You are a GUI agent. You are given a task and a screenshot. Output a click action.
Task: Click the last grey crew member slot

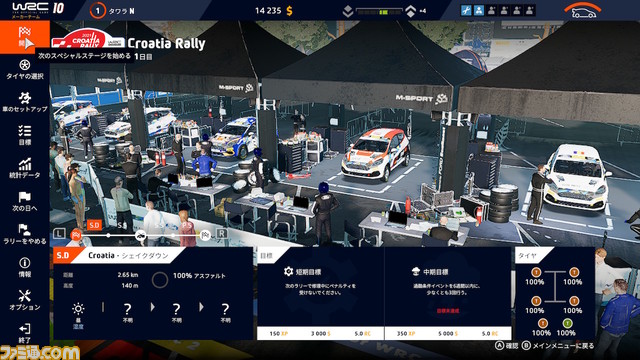[x=529, y=11]
